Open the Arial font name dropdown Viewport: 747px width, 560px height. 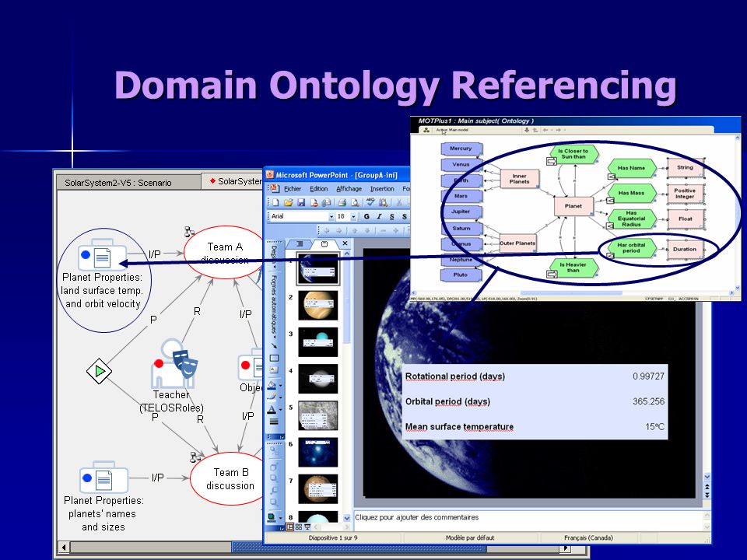(331, 217)
